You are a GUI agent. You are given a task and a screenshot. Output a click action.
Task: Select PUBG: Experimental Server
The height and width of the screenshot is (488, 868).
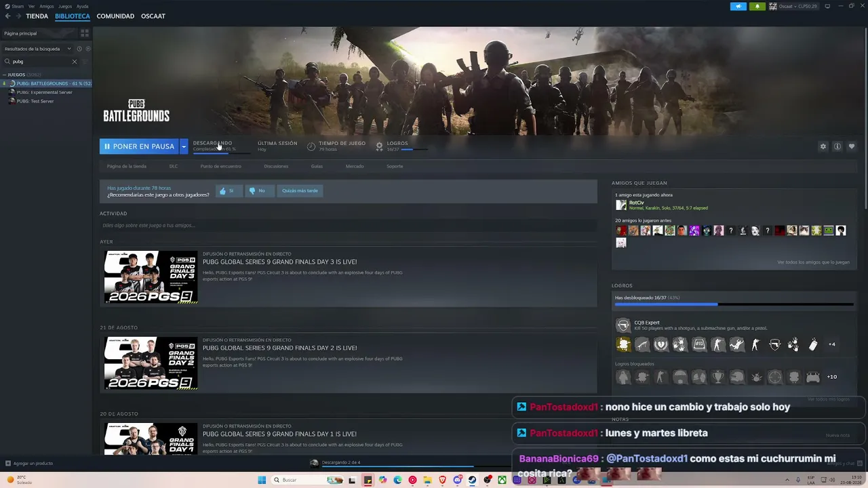(44, 92)
